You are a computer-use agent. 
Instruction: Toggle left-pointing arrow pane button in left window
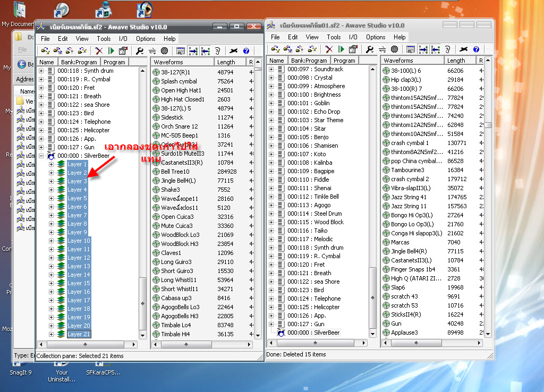pyautogui.click(x=205, y=51)
